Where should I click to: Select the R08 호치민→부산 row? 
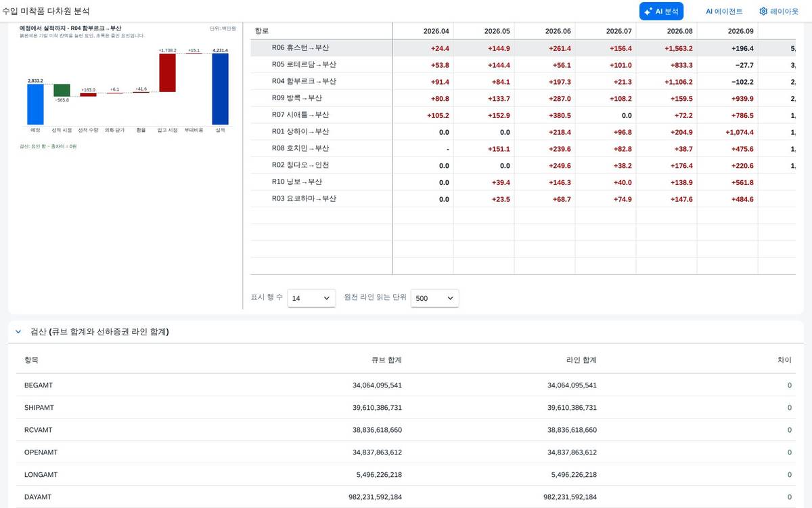[523, 148]
